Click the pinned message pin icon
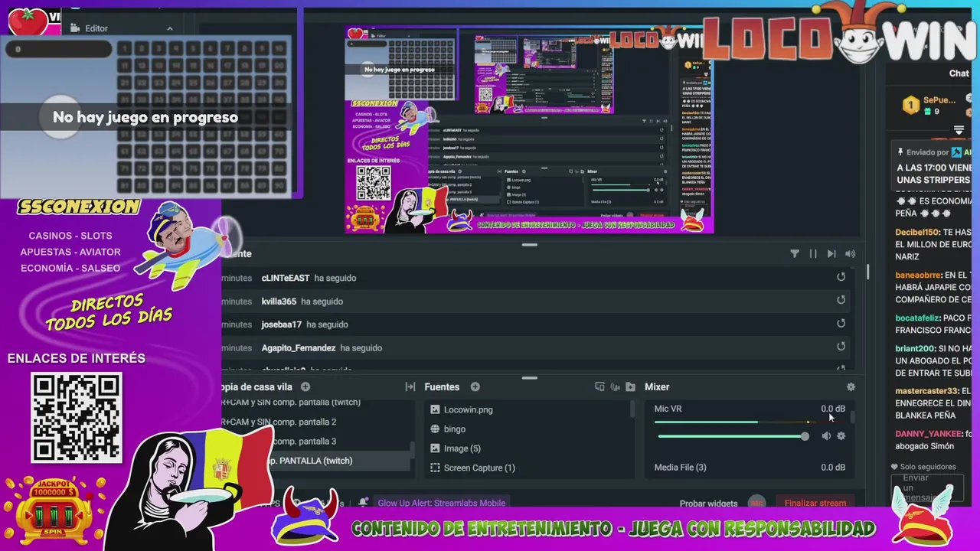980x551 pixels. click(x=901, y=152)
